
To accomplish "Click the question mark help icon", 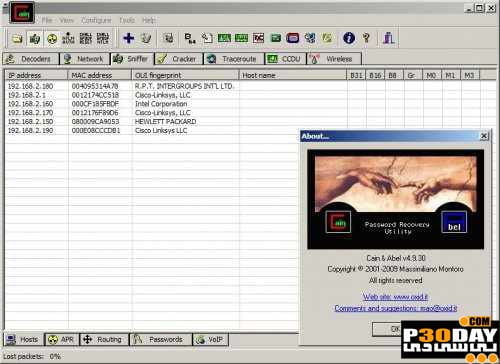I will (366, 38).
